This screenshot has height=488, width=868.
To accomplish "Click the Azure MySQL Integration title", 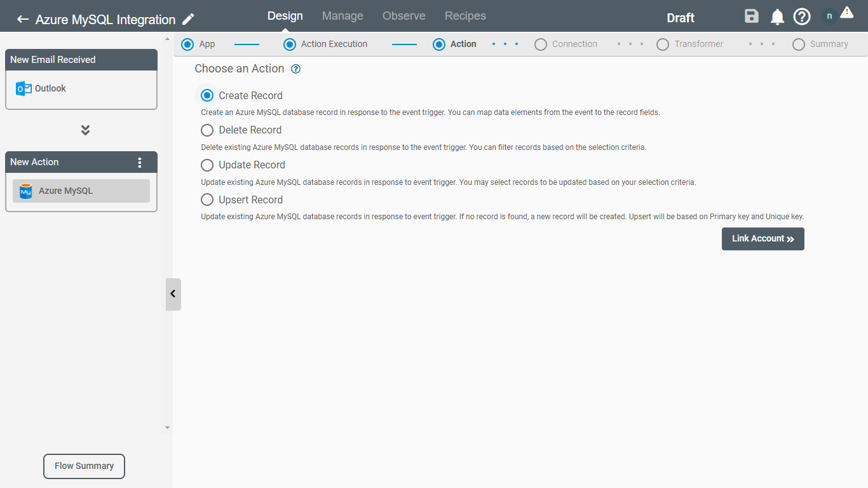I will (105, 20).
